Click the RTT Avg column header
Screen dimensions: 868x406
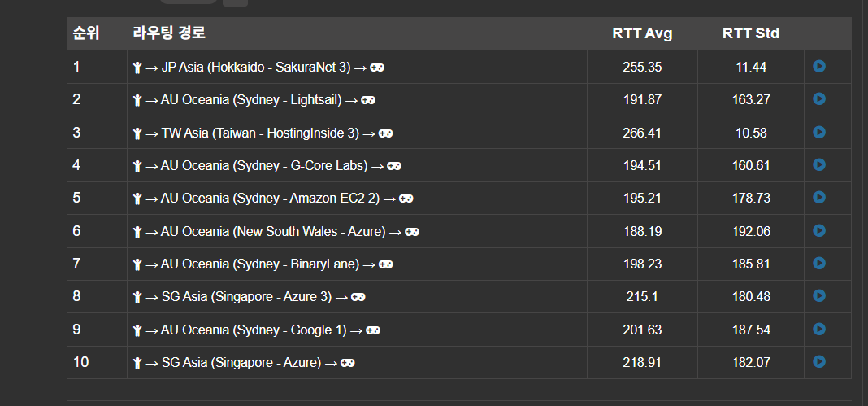pyautogui.click(x=642, y=33)
